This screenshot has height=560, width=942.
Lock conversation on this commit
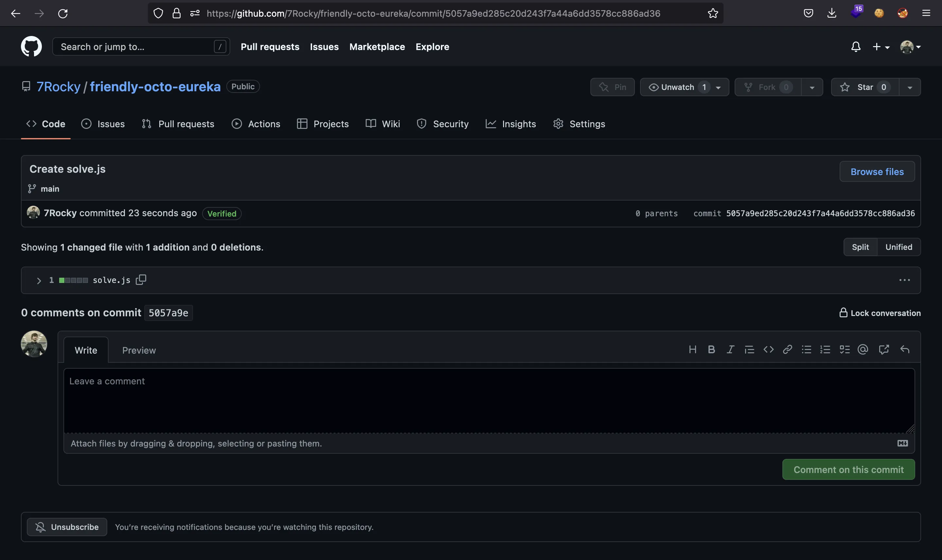880,313
